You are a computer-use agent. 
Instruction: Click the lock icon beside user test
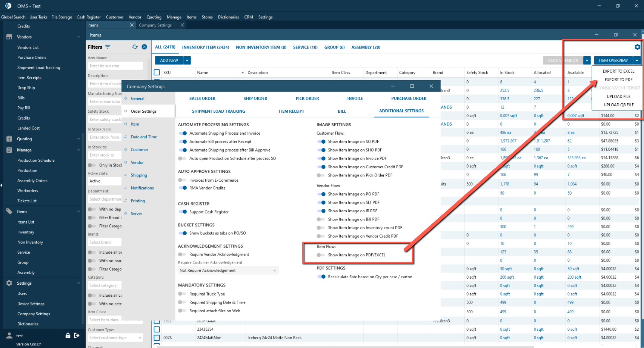[68, 335]
